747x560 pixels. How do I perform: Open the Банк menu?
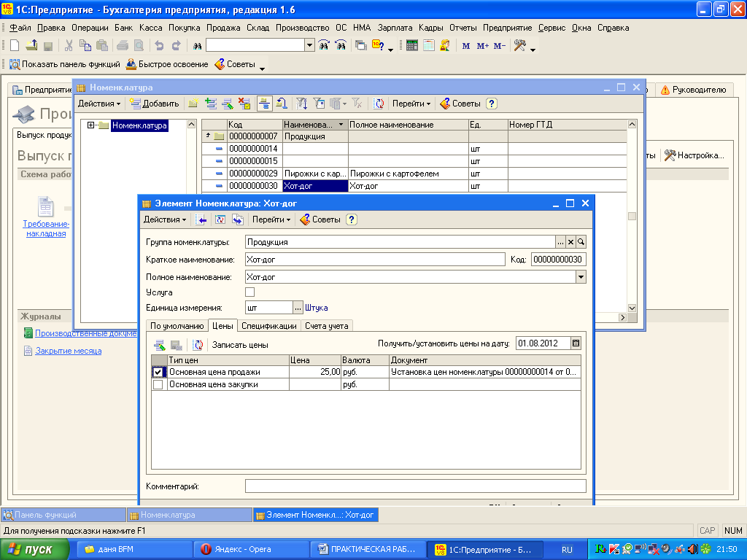pos(124,28)
